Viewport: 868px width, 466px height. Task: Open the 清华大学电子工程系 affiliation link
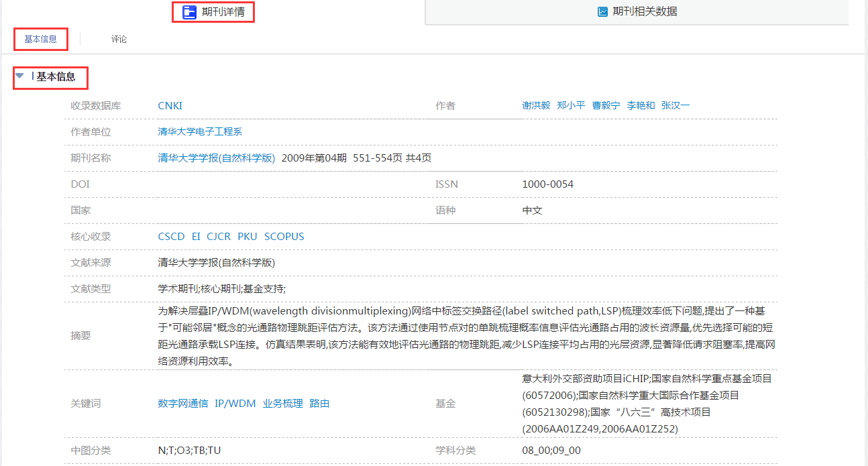tap(200, 132)
